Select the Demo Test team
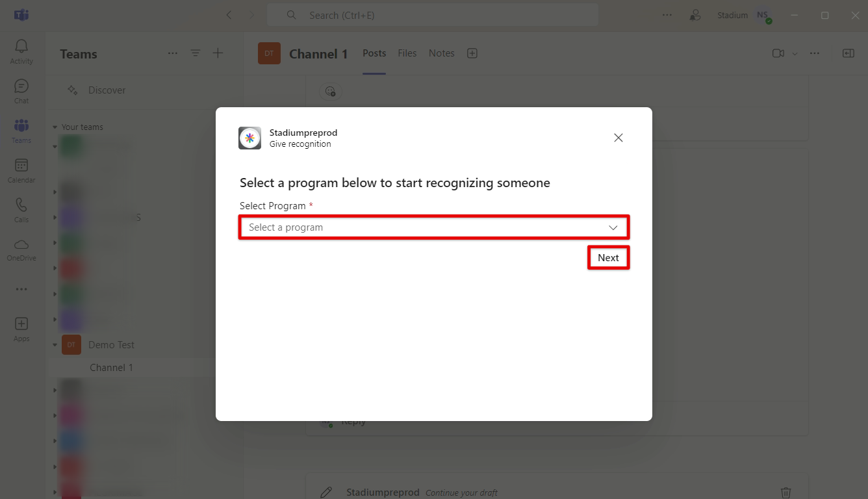Image resolution: width=868 pixels, height=499 pixels. [x=111, y=345]
